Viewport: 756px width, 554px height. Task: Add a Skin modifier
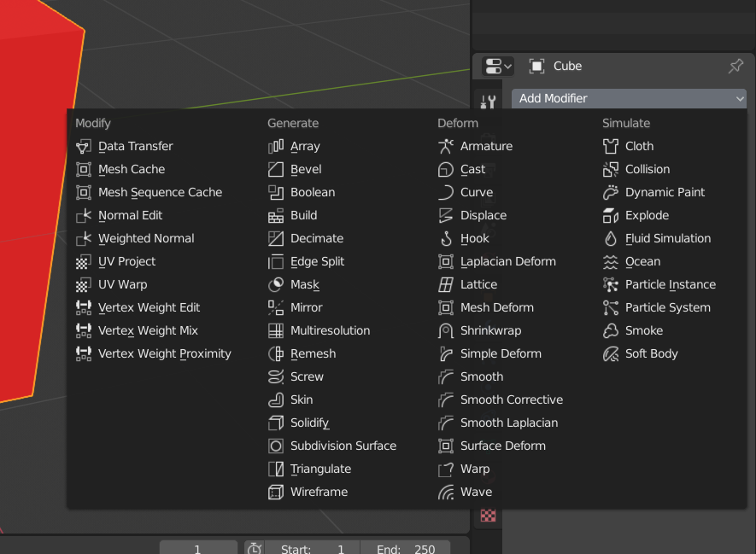[x=298, y=399]
